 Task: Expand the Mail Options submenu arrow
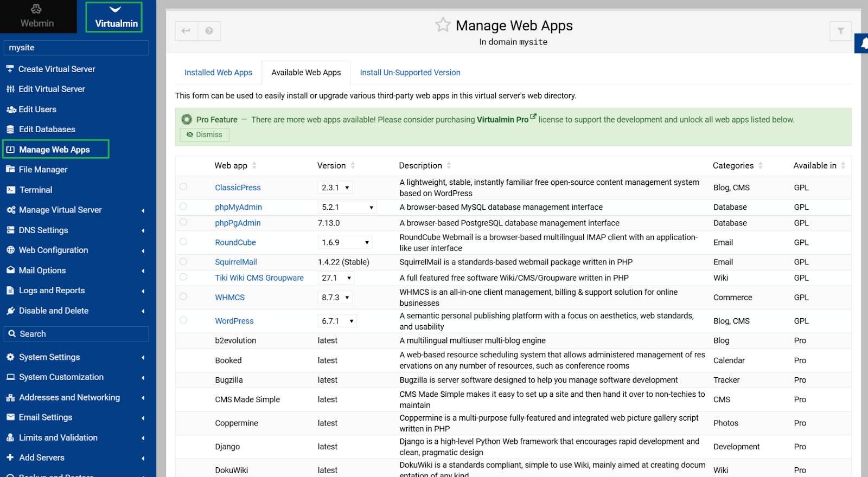(x=143, y=270)
